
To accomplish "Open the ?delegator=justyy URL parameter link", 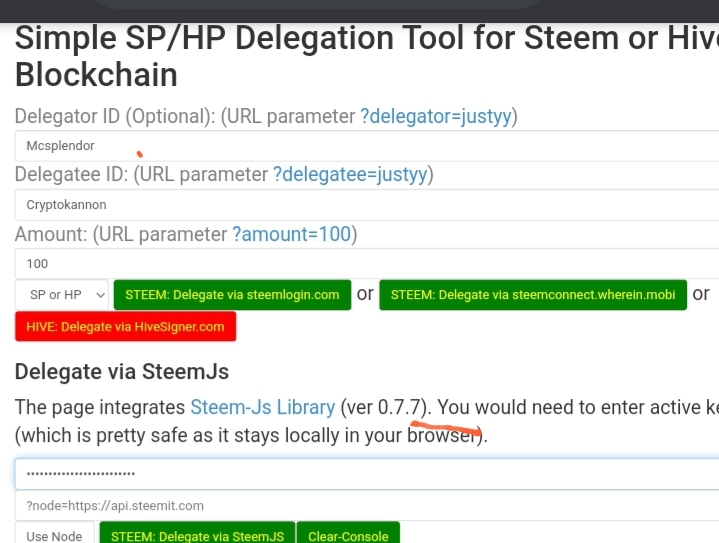I will coord(436,116).
